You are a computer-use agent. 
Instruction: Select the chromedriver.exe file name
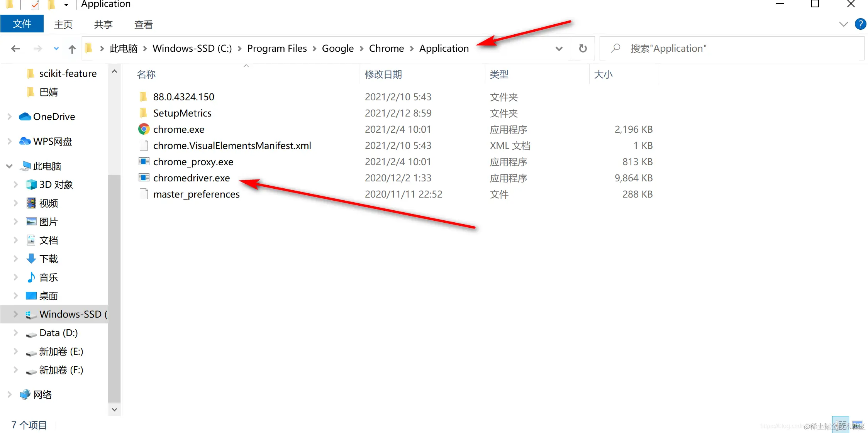(192, 178)
